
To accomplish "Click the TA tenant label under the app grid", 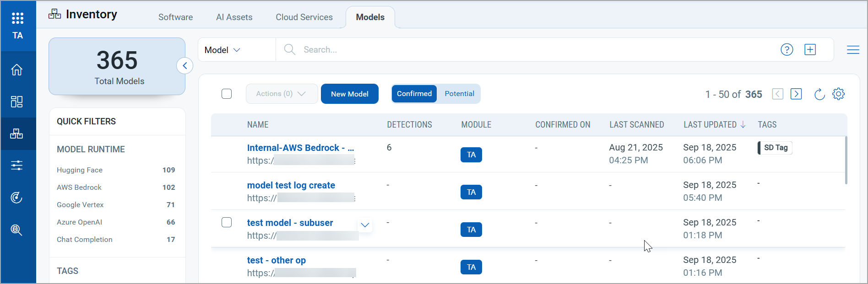I will [x=17, y=36].
